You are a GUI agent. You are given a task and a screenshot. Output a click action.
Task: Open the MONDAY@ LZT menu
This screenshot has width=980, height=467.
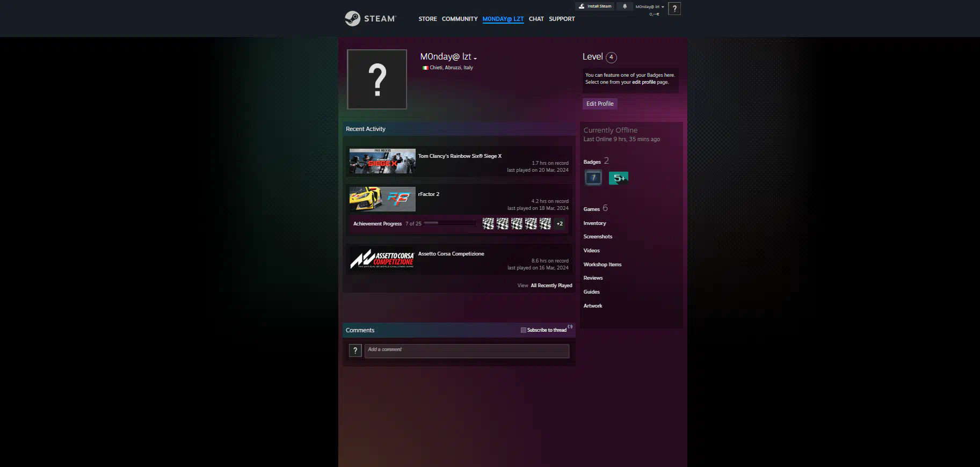503,19
